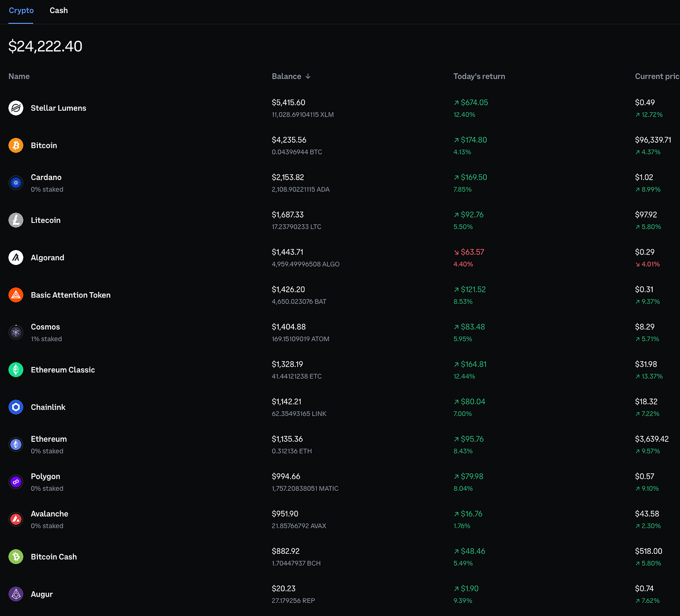Open the Algorand asset name
The width and height of the screenshot is (680, 616).
point(47,257)
